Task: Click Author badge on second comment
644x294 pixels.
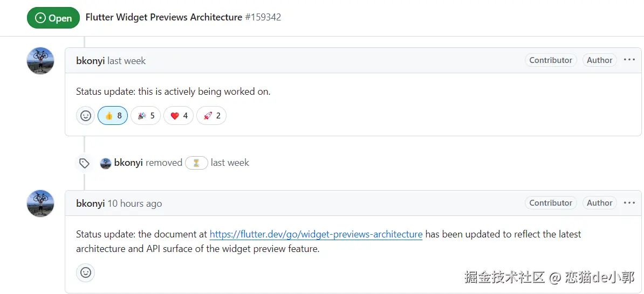Action: [599, 203]
